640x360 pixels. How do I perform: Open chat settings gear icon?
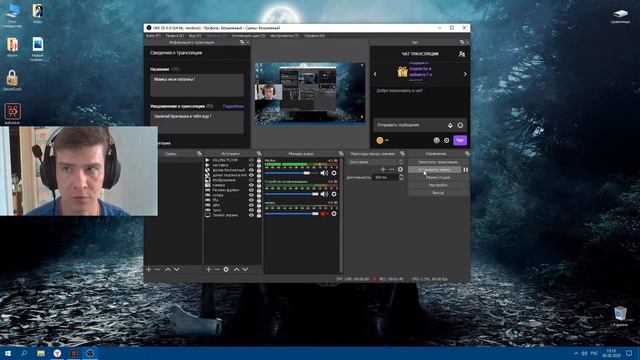447,140
